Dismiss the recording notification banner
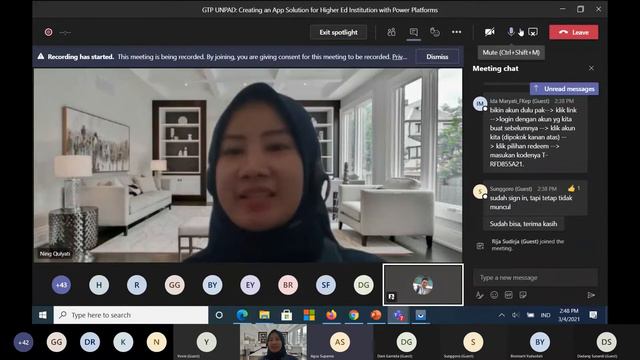640x360 pixels. point(437,57)
